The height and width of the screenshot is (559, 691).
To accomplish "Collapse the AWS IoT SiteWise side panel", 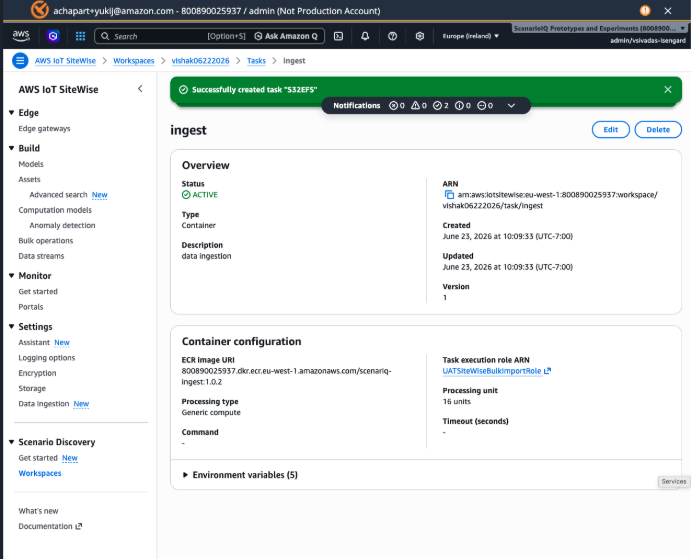I will tap(140, 89).
